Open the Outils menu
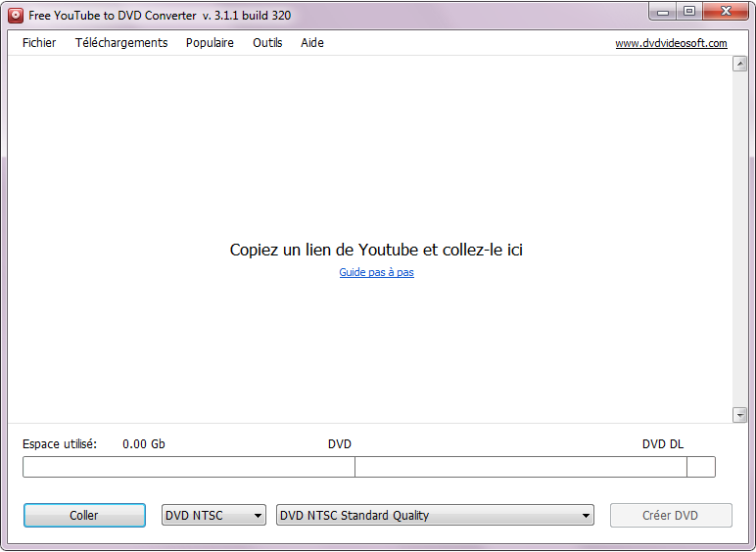 pyautogui.click(x=267, y=43)
